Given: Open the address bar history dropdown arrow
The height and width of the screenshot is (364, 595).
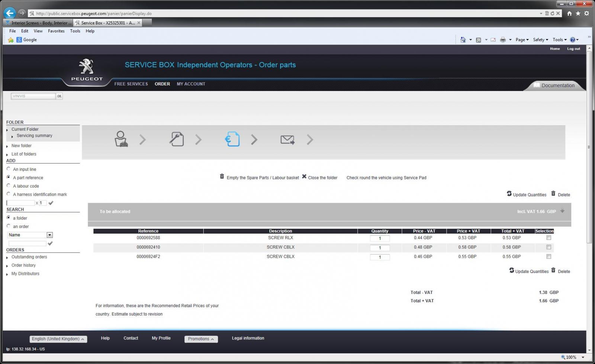Looking at the screenshot, I should click(541, 13).
